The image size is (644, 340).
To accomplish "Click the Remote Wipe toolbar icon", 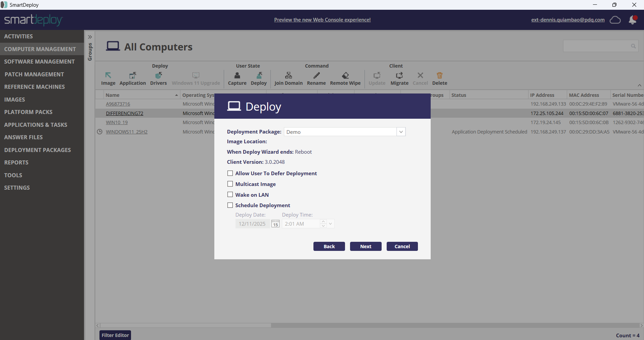I will pos(345,76).
